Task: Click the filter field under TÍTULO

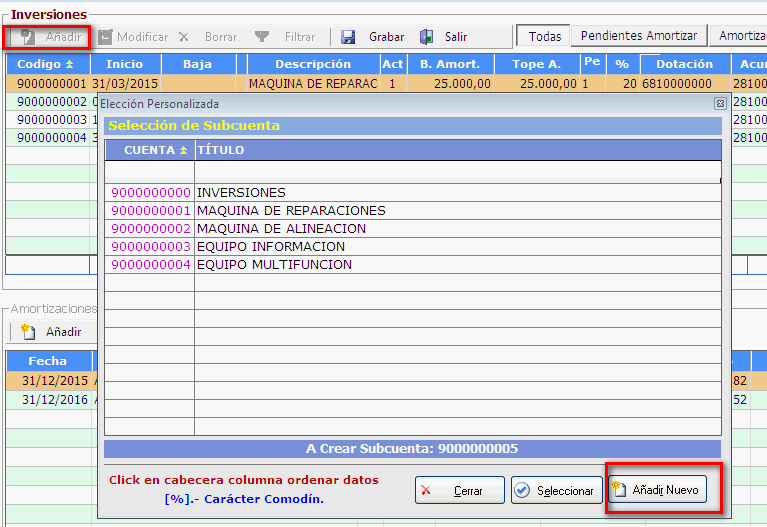Action: point(457,171)
